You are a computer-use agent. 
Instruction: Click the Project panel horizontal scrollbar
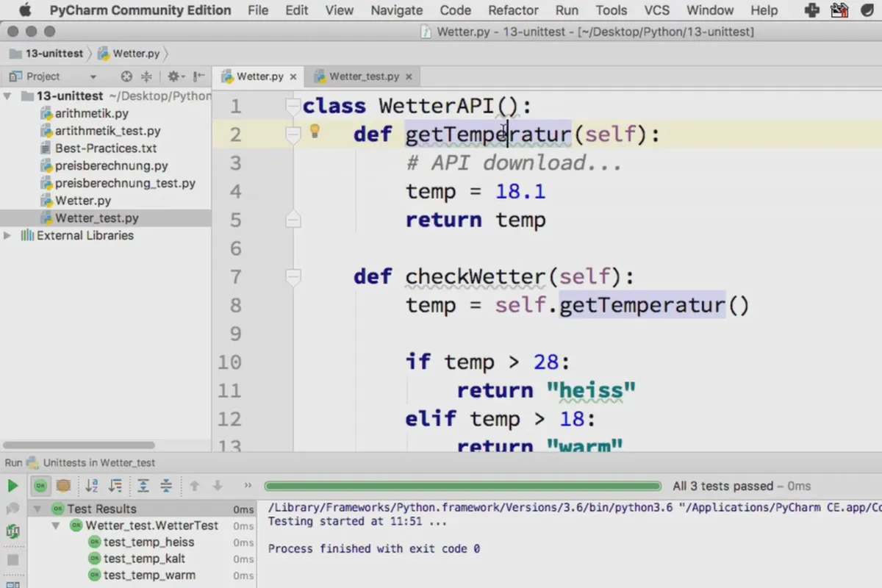coord(79,445)
